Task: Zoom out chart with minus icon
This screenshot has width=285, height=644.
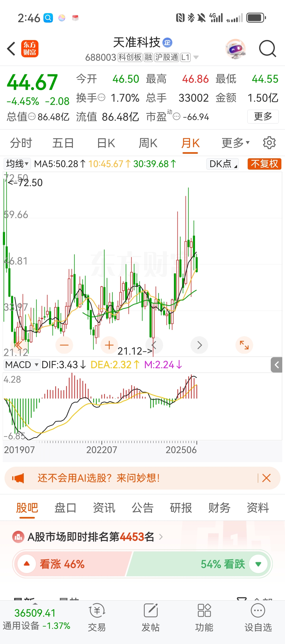Action: [64, 345]
